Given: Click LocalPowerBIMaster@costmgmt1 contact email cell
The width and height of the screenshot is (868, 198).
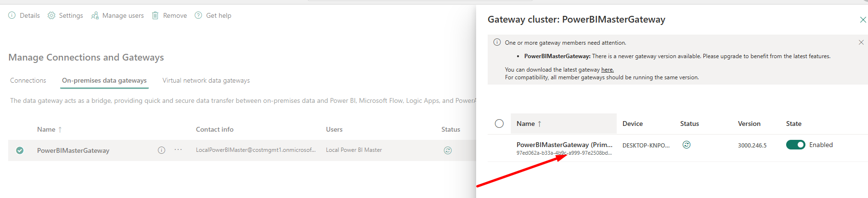Looking at the screenshot, I should [x=256, y=150].
